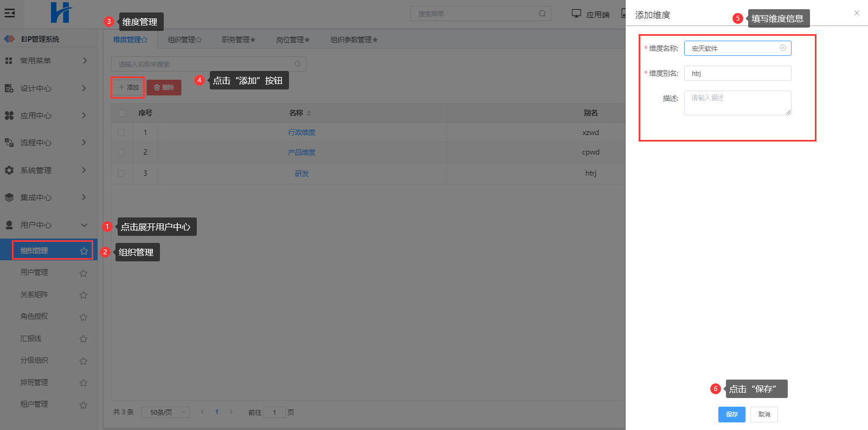Open 角色授权 in the sidebar
The height and width of the screenshot is (430, 868).
[x=34, y=316]
